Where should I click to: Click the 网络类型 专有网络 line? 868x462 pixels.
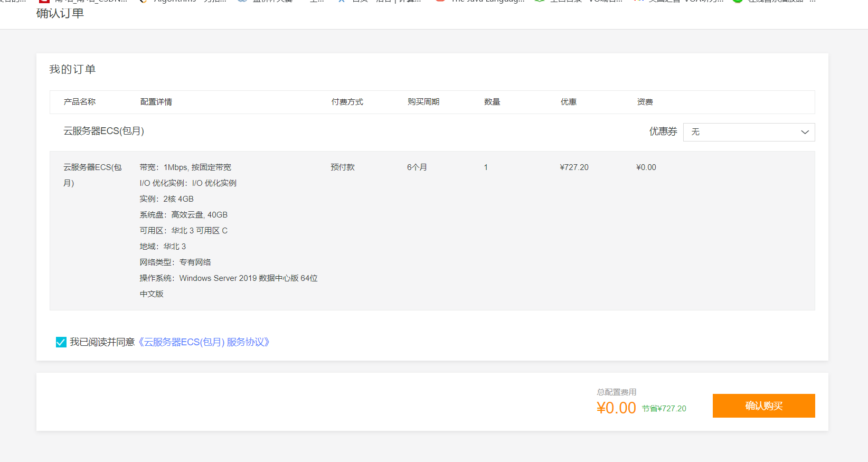[x=175, y=262]
